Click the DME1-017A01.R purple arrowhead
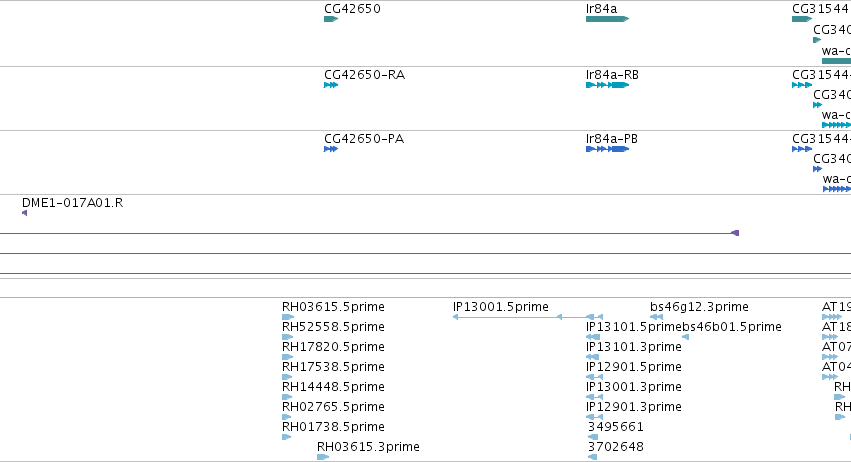Viewport: 851px width, 462px height. pos(24,213)
